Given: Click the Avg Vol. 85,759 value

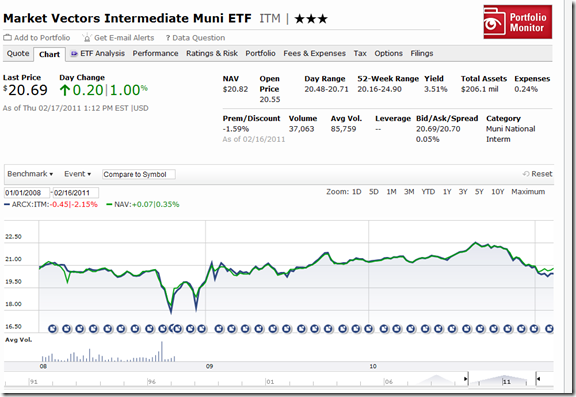Looking at the screenshot, I should pos(343,129).
